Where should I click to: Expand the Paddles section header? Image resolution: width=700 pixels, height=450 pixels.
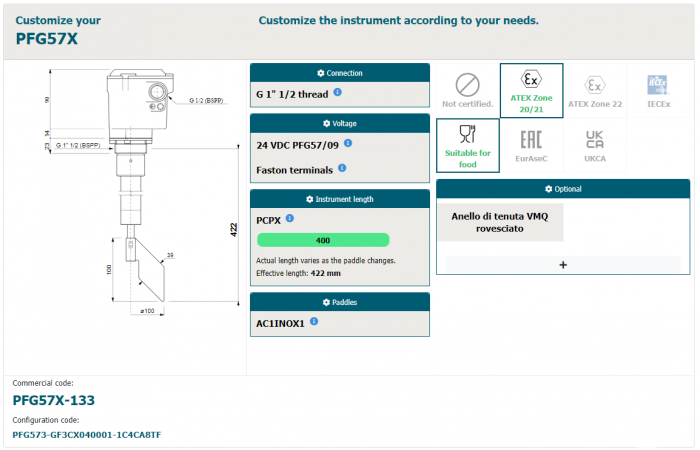(340, 302)
